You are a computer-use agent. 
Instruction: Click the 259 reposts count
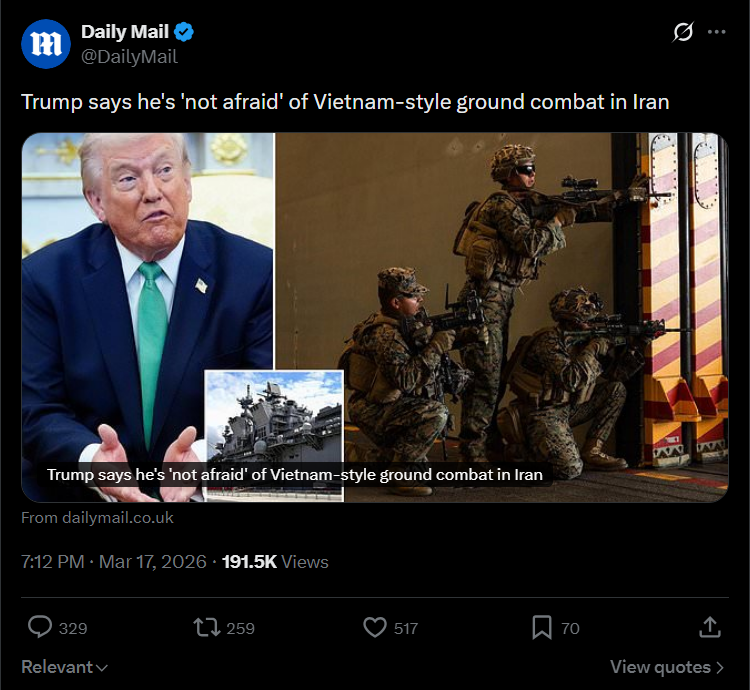(241, 628)
